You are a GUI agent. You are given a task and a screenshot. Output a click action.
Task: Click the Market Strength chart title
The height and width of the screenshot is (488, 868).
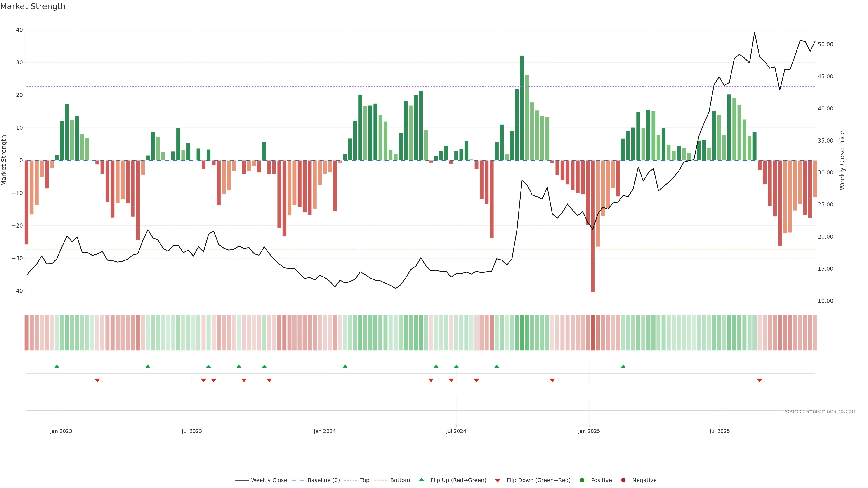pyautogui.click(x=33, y=6)
